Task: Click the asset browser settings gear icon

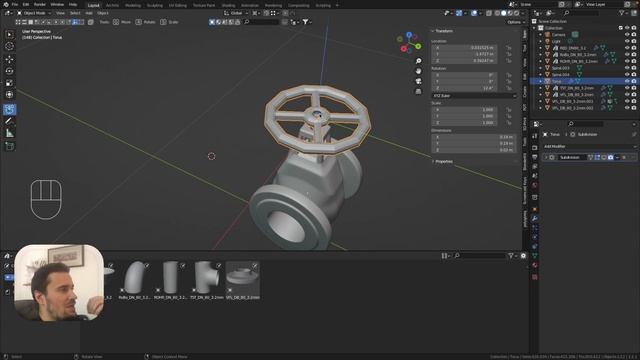Action: coord(523,256)
